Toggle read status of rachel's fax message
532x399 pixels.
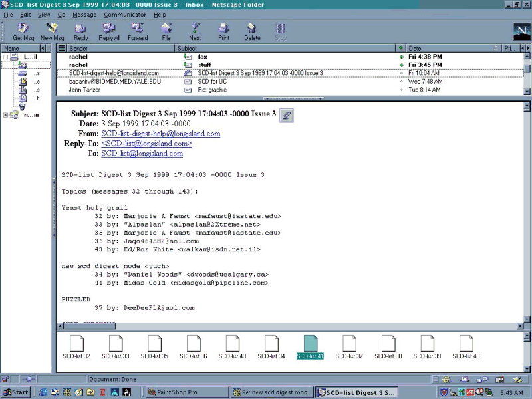coord(401,57)
